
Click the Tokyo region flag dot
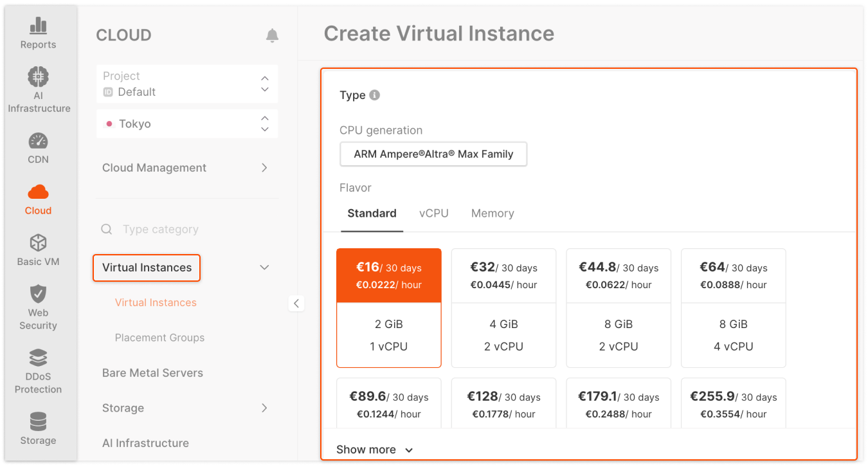[109, 124]
